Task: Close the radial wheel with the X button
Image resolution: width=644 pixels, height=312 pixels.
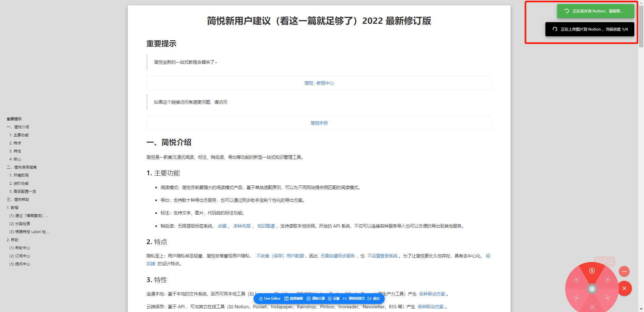Action: (625, 288)
